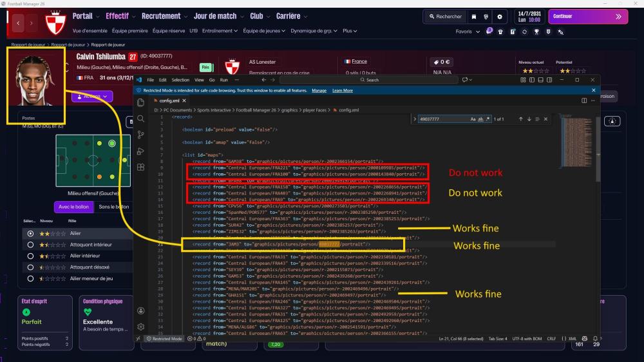Select the Ailier meneur de jeu role

(30, 278)
